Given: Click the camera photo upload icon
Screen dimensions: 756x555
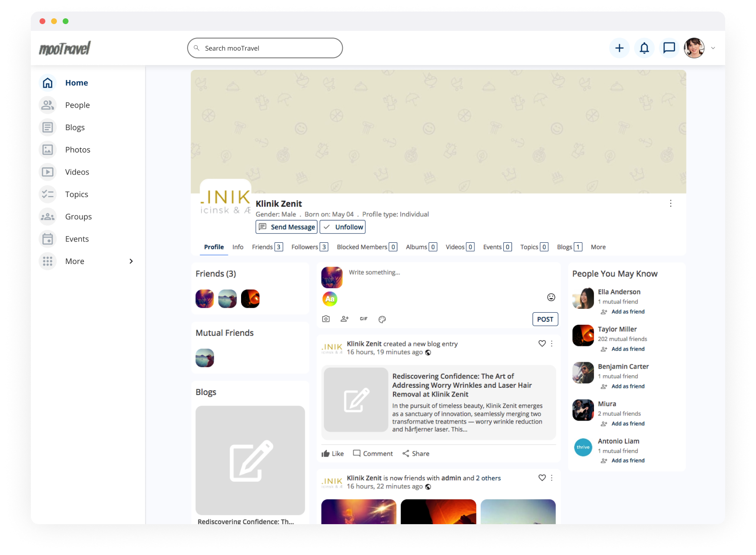Looking at the screenshot, I should click(326, 319).
